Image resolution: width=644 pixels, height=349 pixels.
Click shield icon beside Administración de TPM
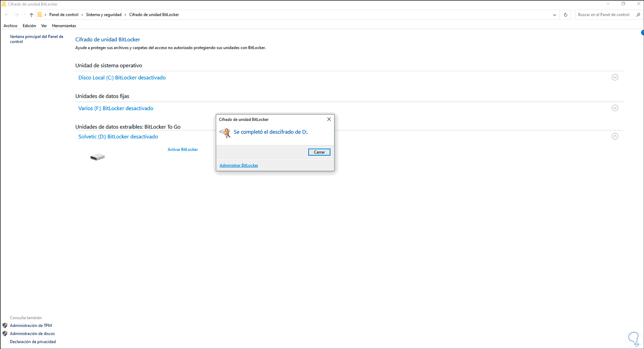(x=5, y=326)
